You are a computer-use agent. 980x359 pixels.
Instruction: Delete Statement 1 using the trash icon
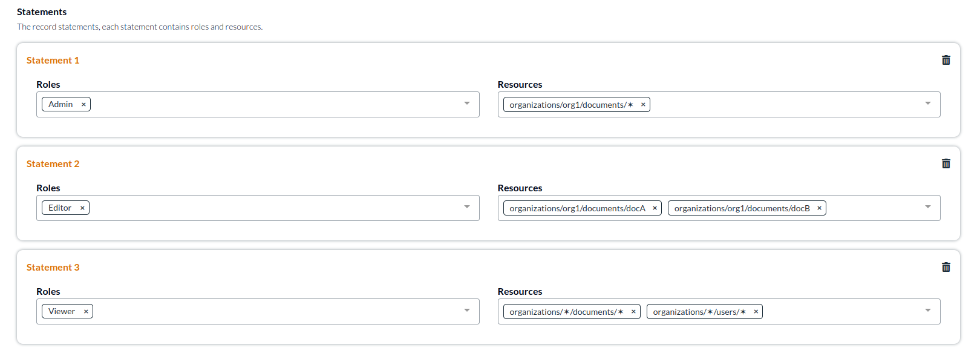tap(946, 60)
